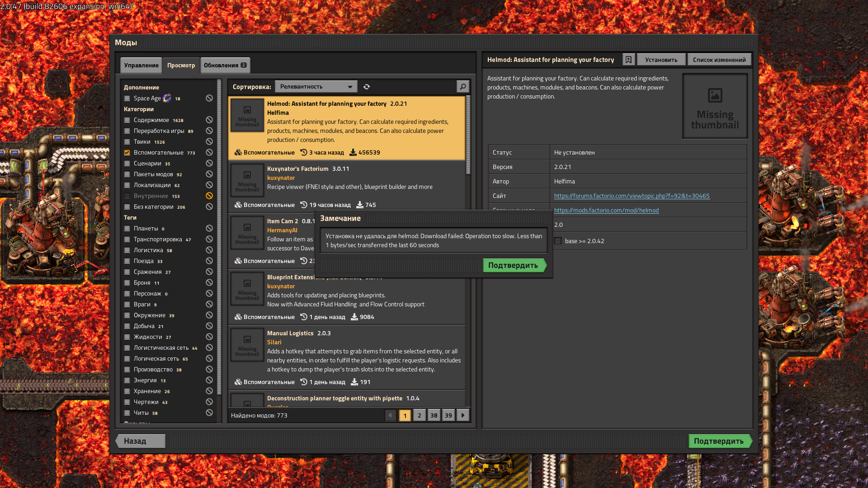This screenshot has width=868, height=488.
Task: Click the Silari author name
Action: [x=274, y=342]
